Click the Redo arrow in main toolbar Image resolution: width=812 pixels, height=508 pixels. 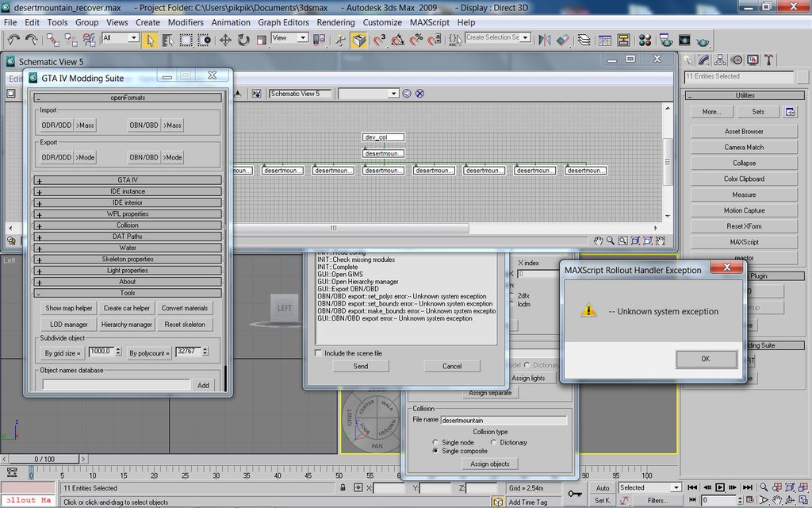(x=31, y=40)
